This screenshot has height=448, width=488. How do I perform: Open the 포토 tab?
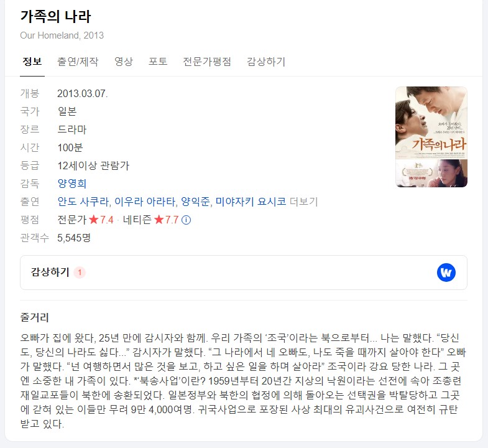coord(158,62)
